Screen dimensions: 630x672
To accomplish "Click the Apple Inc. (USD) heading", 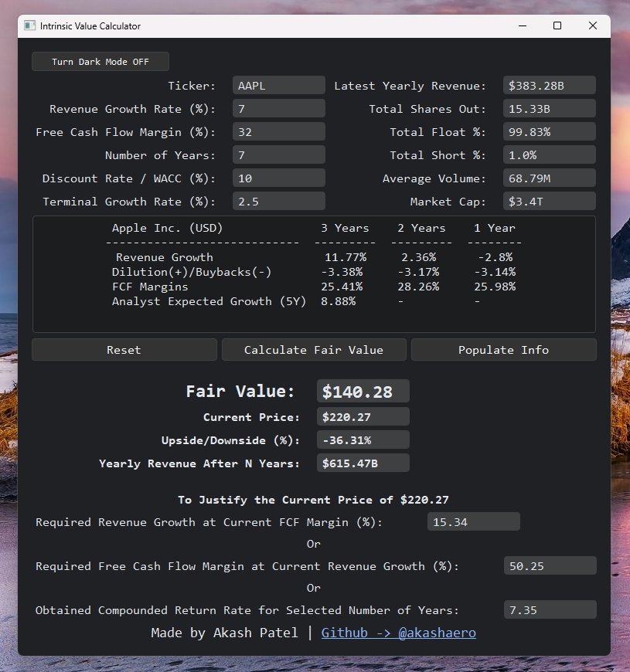I will 167,228.
